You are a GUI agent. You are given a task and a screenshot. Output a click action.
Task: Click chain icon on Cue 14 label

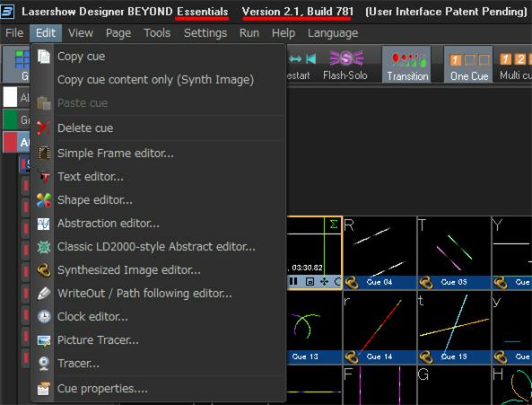click(352, 357)
